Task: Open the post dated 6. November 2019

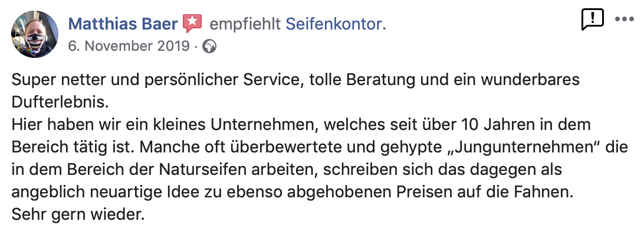Action: pos(129,46)
